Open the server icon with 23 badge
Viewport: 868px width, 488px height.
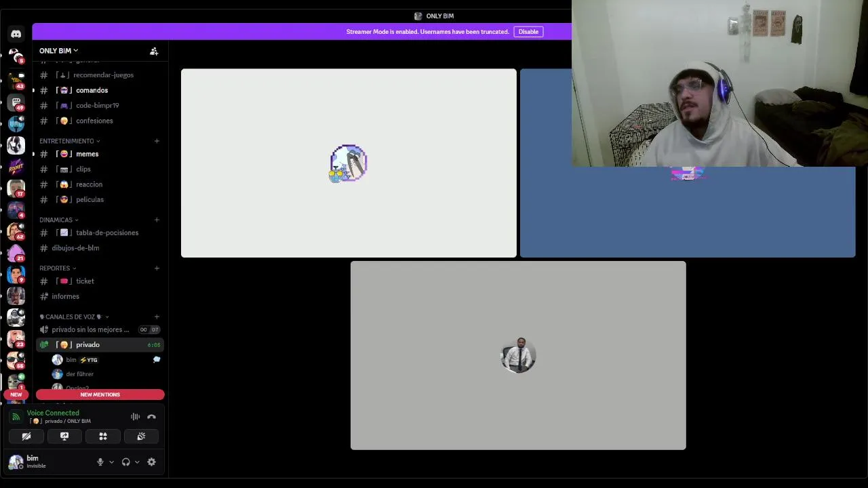(x=16, y=338)
